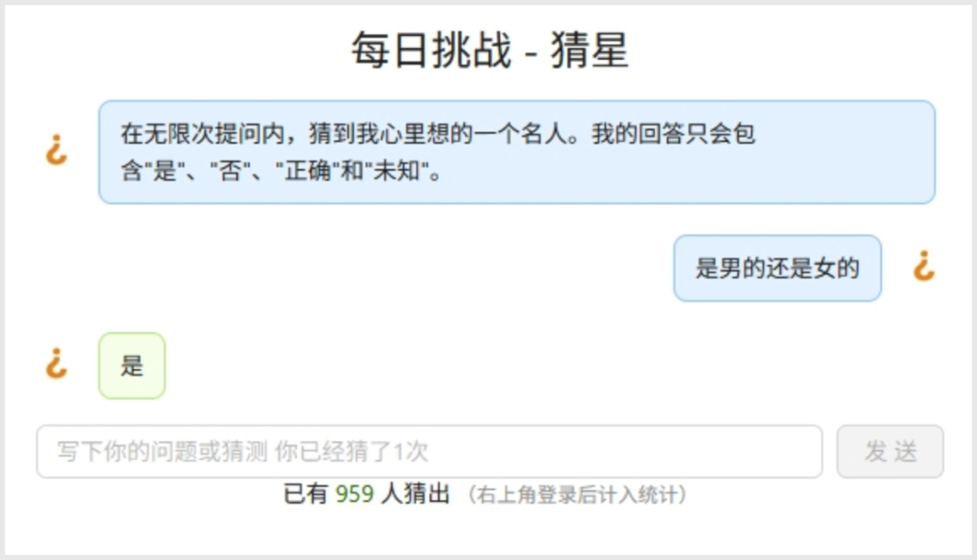Image resolution: width=977 pixels, height=560 pixels.
Task: Click the blue game rules message bubble
Action: pyautogui.click(x=517, y=152)
